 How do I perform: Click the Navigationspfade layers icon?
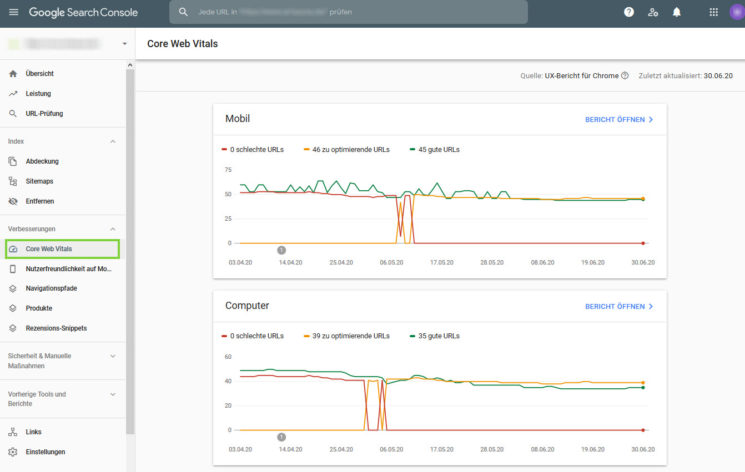pos(13,289)
